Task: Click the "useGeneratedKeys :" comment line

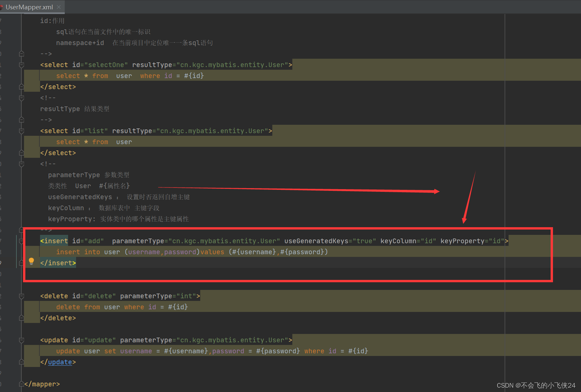Action: point(119,197)
